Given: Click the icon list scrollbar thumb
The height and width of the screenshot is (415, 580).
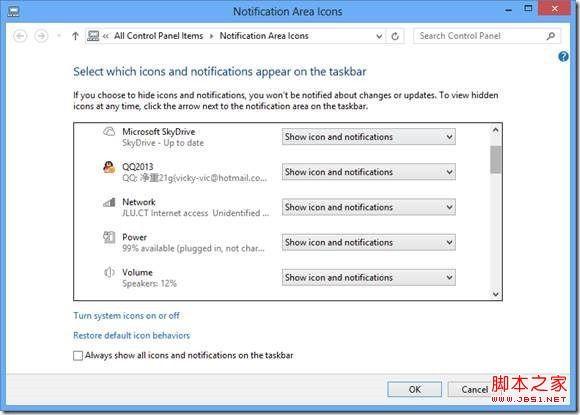Looking at the screenshot, I should (x=496, y=160).
